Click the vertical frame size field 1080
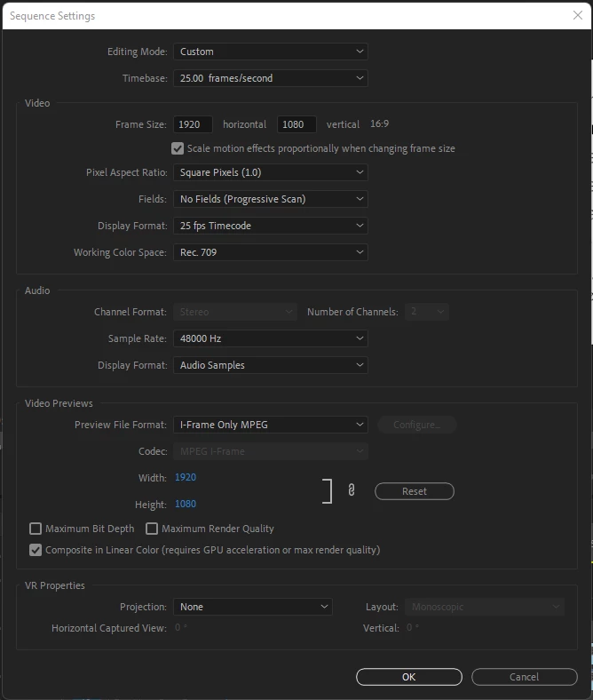 [x=296, y=124]
